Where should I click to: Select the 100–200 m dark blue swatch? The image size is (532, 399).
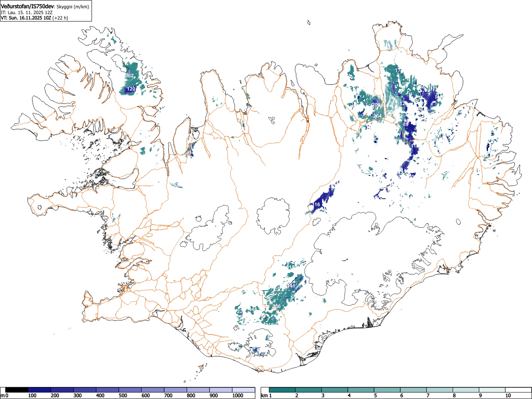(39, 390)
